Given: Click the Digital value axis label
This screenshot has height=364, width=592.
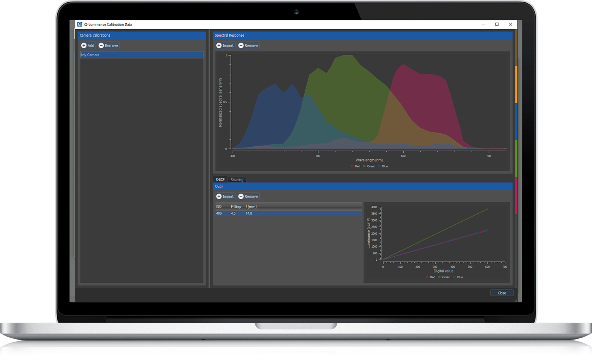Looking at the screenshot, I should point(444,271).
